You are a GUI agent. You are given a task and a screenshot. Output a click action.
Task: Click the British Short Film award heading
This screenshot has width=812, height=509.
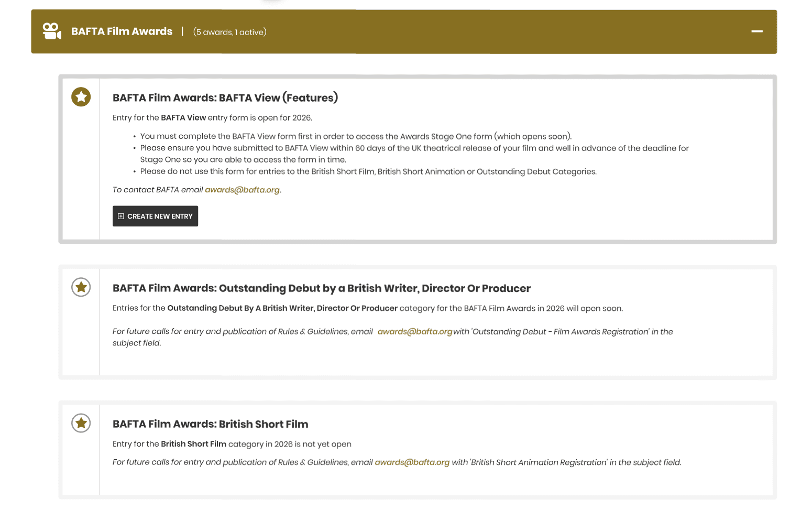point(210,424)
